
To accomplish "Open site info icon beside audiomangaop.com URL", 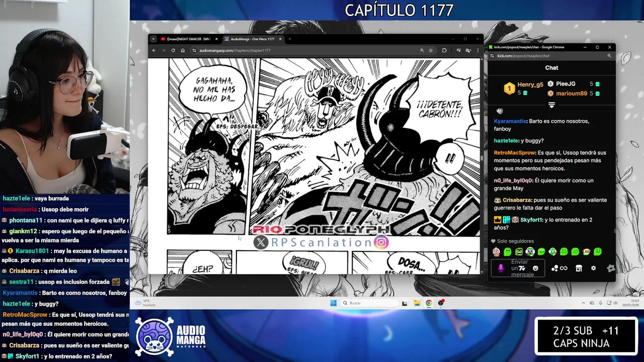I will (194, 50).
